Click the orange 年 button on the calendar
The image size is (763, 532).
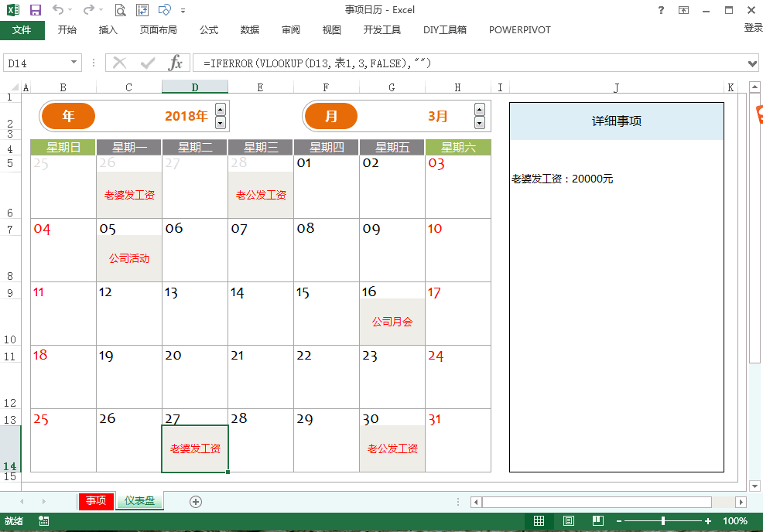tap(68, 115)
